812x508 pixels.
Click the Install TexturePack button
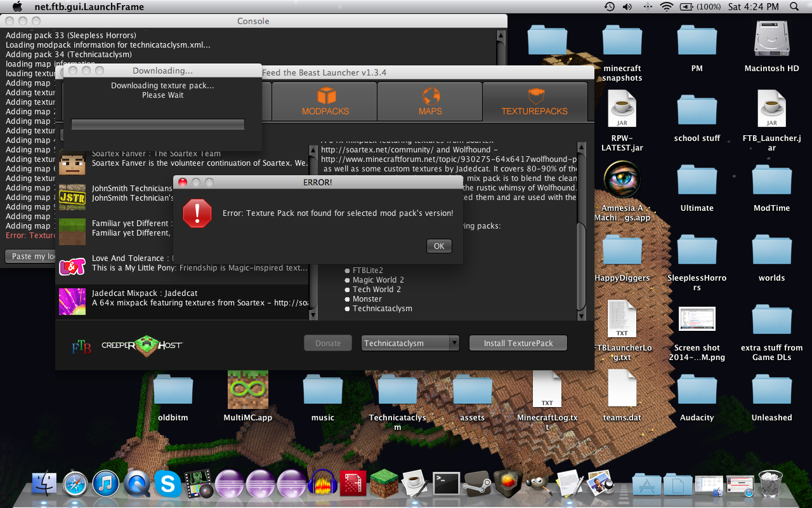point(518,343)
